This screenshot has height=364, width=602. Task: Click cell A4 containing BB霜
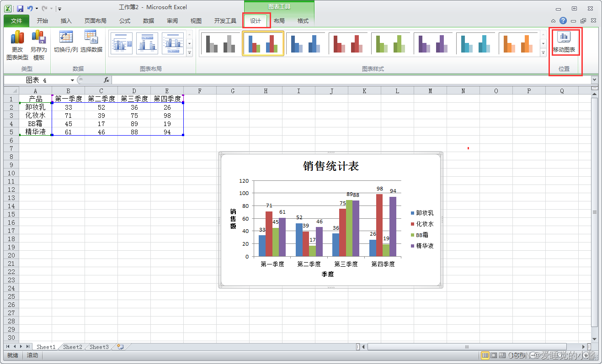(35, 123)
